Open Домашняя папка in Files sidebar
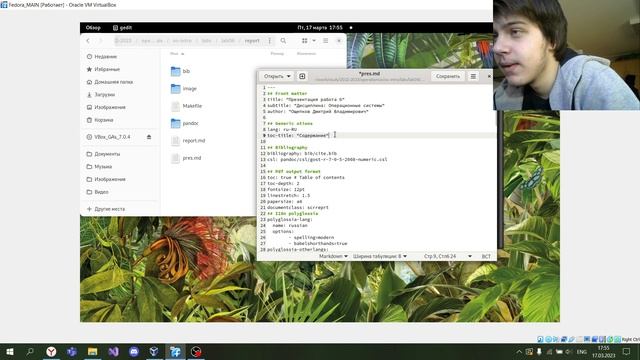 [x=113, y=82]
